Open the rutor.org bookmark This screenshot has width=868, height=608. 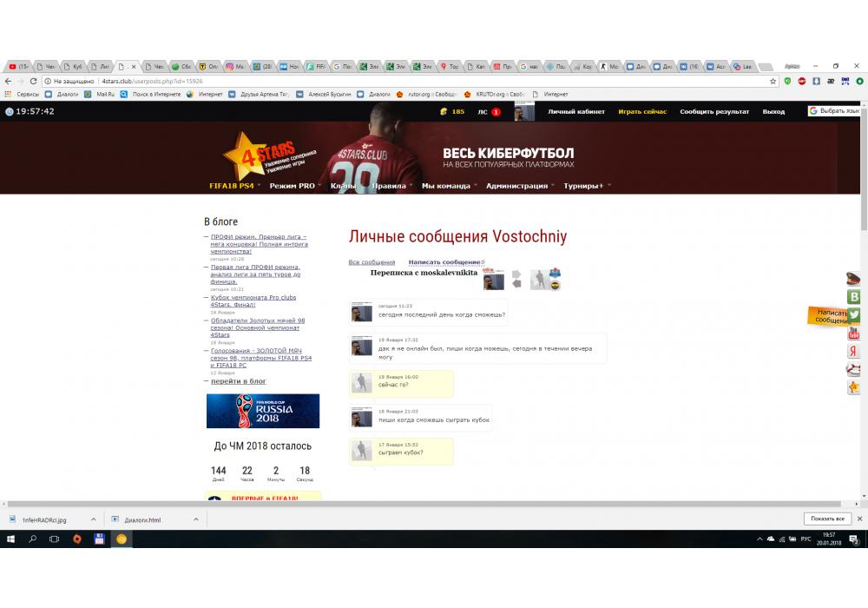click(427, 94)
